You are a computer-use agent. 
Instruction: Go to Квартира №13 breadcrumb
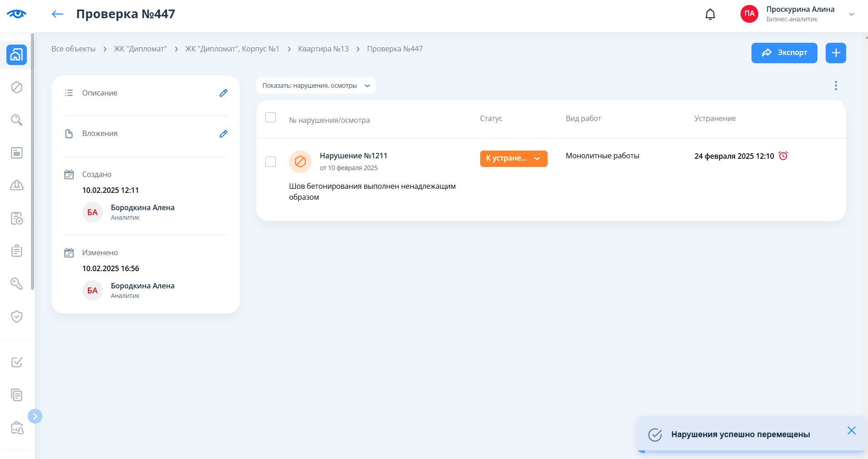pyautogui.click(x=323, y=49)
